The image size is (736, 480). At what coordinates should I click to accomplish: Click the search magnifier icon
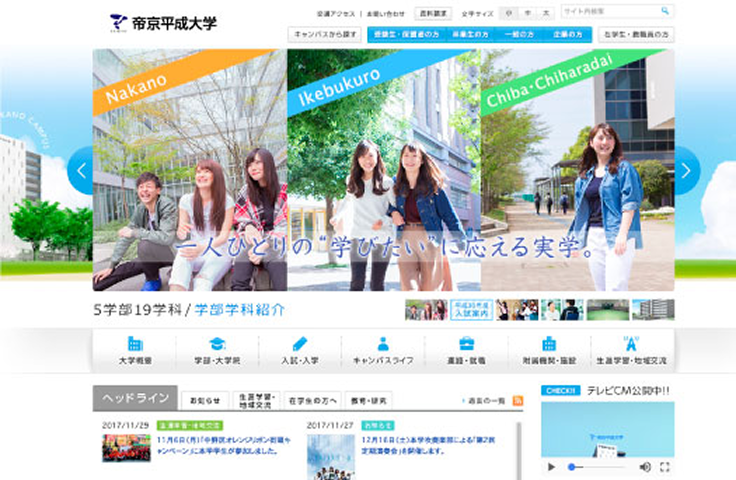pos(665,12)
